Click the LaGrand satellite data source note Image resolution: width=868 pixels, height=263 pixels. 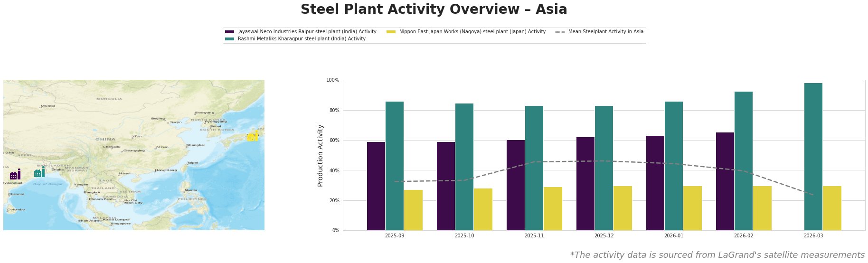click(x=717, y=255)
